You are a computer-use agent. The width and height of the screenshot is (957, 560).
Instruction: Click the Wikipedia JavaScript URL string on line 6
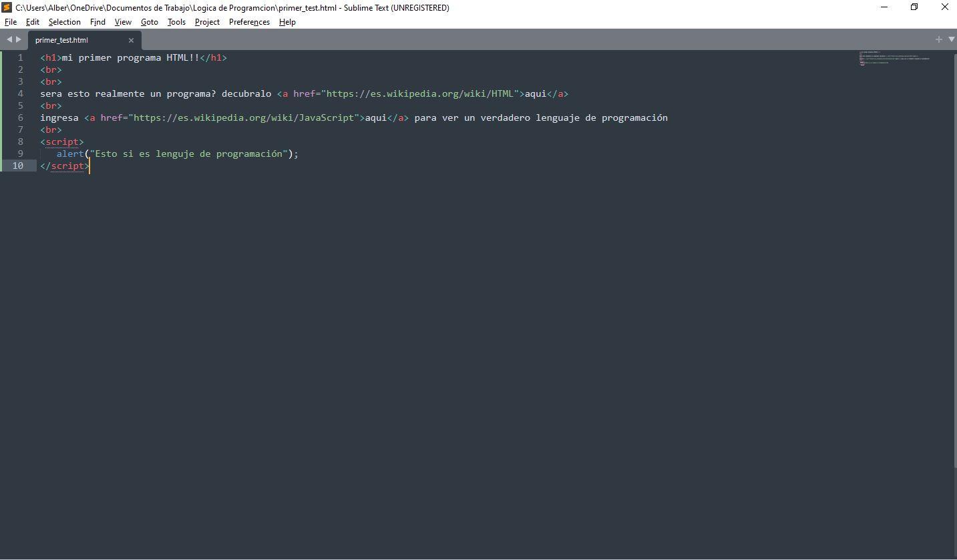pyautogui.click(x=244, y=117)
